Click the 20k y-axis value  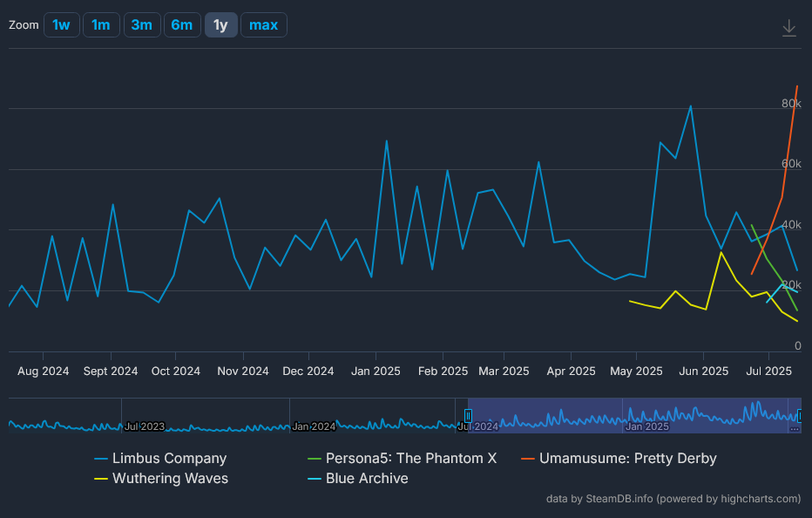(x=791, y=284)
